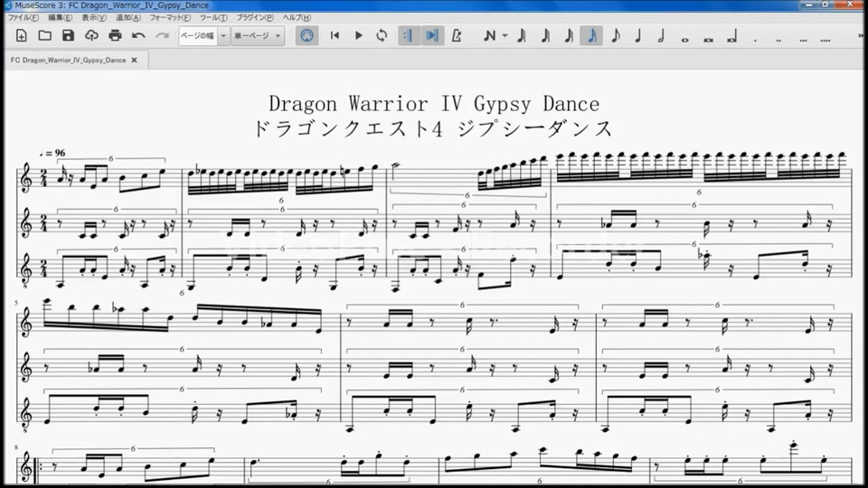Open the note input mode dropdown arrow

tap(505, 36)
